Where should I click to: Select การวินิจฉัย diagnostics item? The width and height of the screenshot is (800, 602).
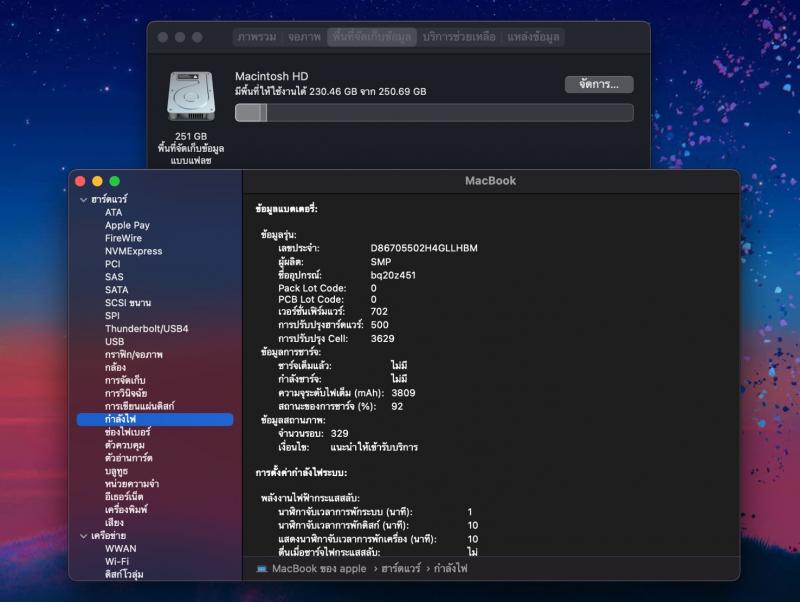126,393
